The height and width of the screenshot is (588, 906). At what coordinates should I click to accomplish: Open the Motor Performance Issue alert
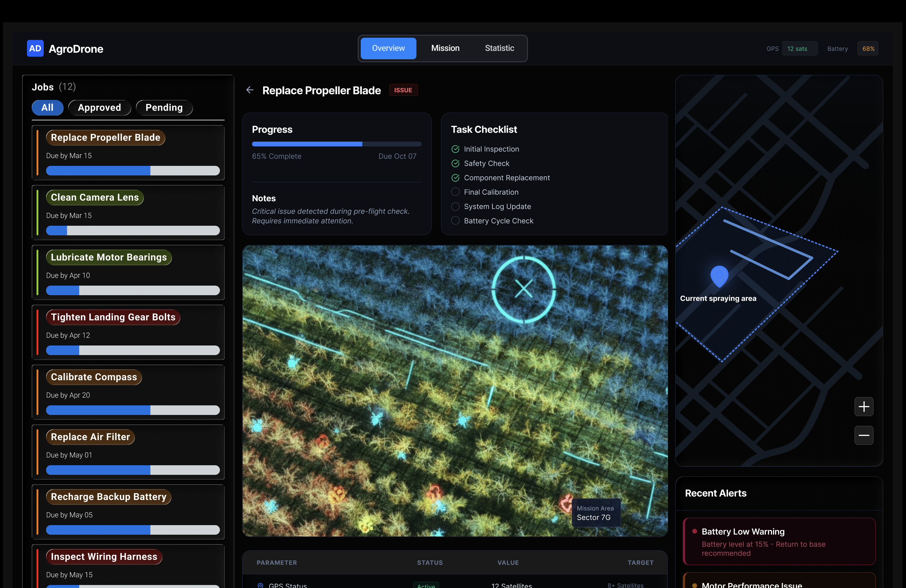pyautogui.click(x=779, y=581)
